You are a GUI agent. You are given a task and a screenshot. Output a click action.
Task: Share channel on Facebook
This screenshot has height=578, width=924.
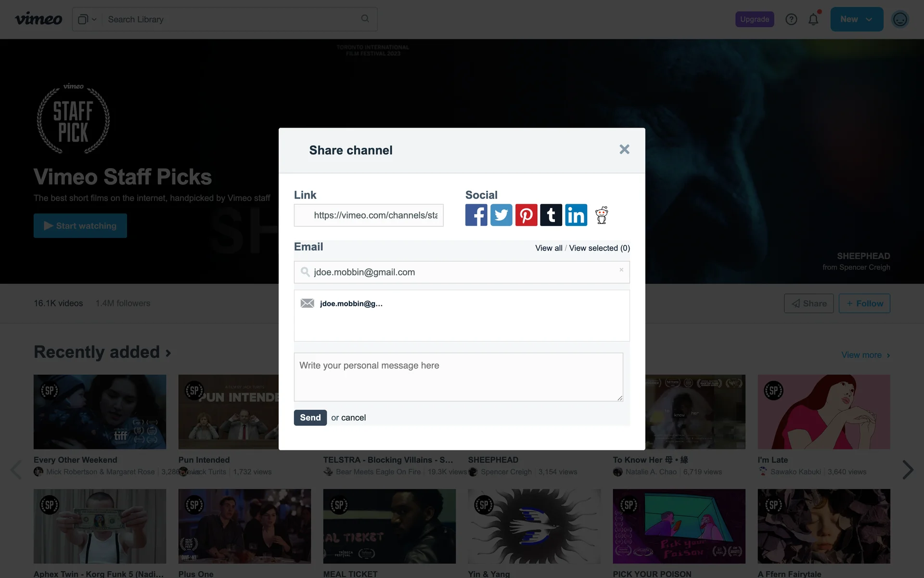[x=476, y=215]
